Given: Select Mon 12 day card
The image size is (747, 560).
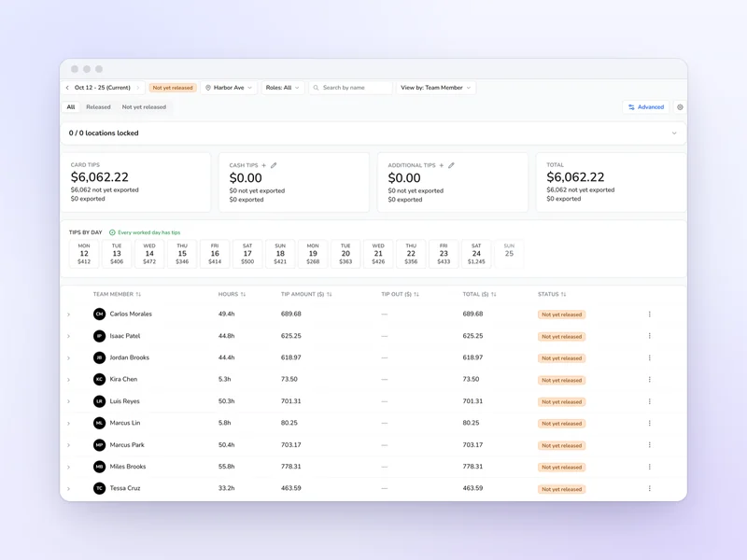Looking at the screenshot, I should 84,254.
